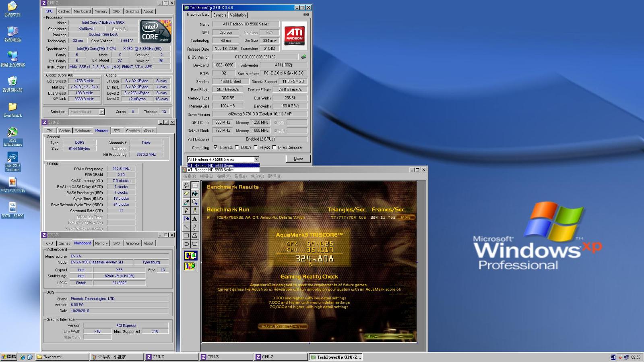Open the 影像(I) menu in Paint

click(x=240, y=176)
